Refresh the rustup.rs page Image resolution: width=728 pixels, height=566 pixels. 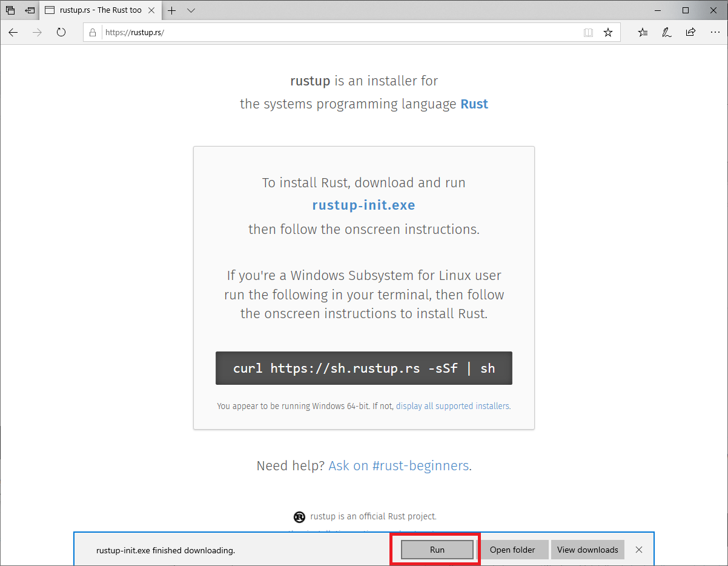(x=61, y=33)
